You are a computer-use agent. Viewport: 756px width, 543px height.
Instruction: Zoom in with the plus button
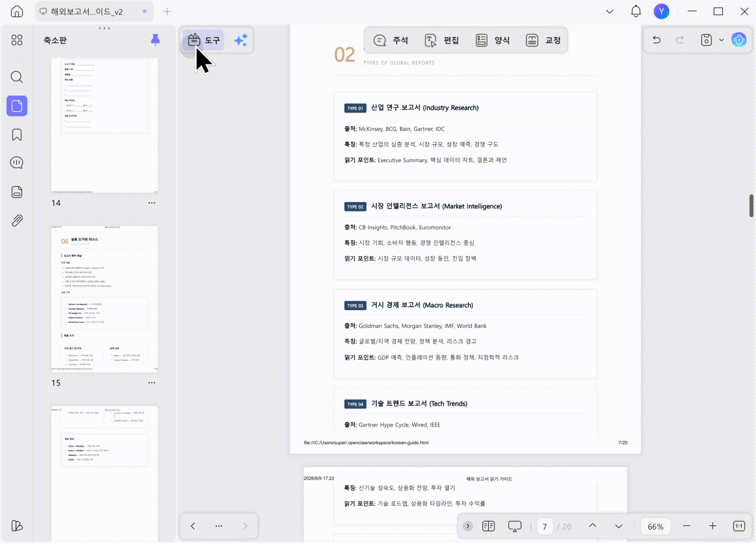tap(712, 526)
